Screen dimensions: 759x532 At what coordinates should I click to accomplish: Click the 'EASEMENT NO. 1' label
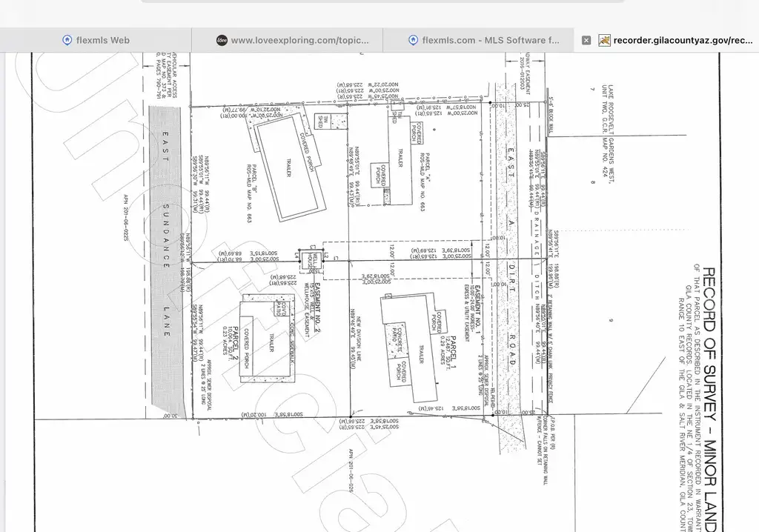477,310
